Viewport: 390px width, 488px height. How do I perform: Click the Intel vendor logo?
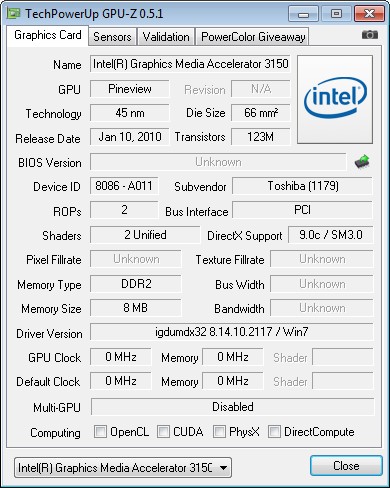335,99
